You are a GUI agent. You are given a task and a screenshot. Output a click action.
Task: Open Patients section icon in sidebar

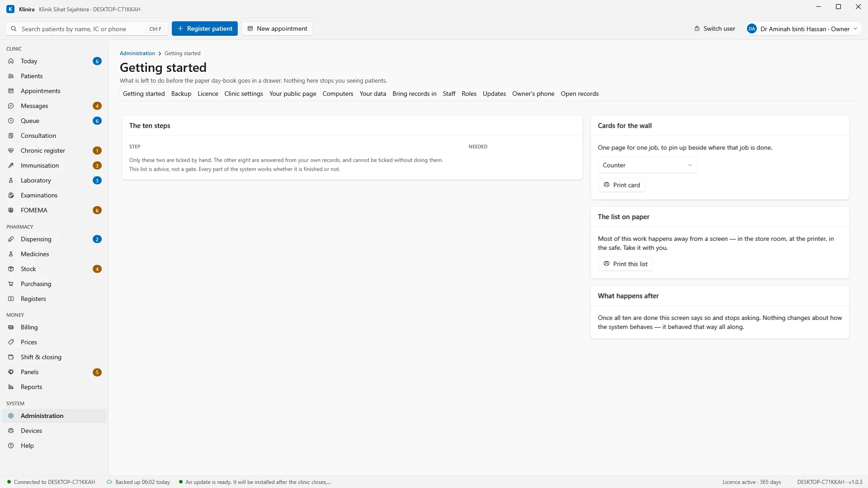click(11, 76)
